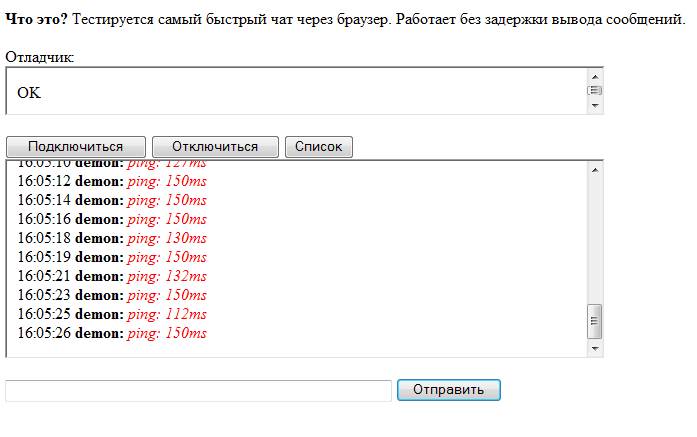This screenshot has height=437, width=697.
Task: Click the Подключиться button
Action: (x=76, y=147)
